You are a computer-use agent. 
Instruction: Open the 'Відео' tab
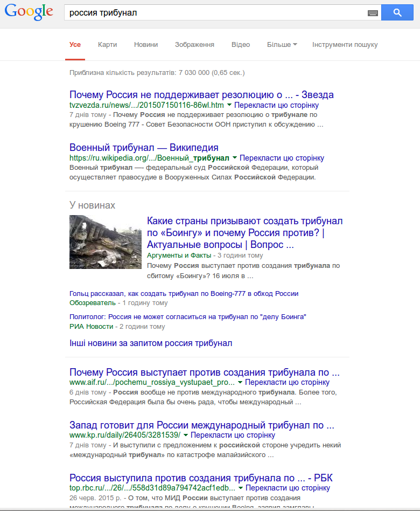241,45
